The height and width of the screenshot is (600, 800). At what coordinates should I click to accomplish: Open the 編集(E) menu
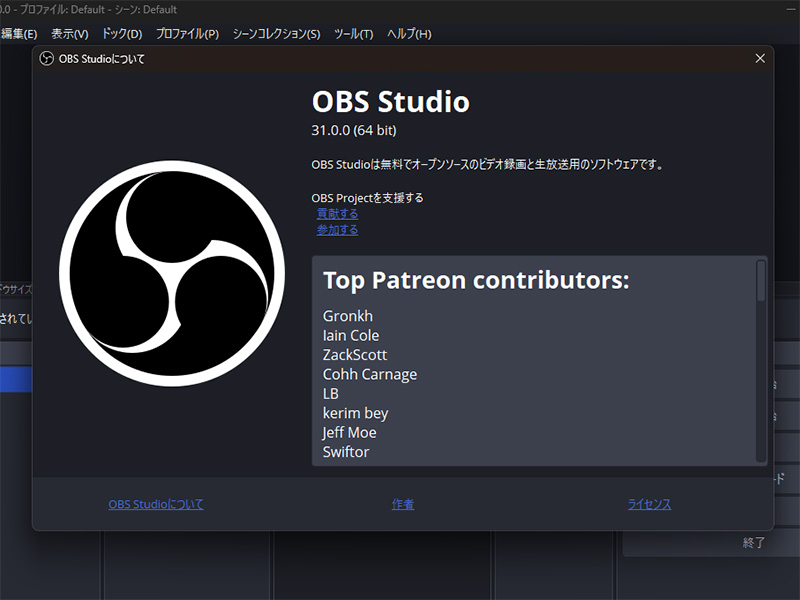pos(19,34)
